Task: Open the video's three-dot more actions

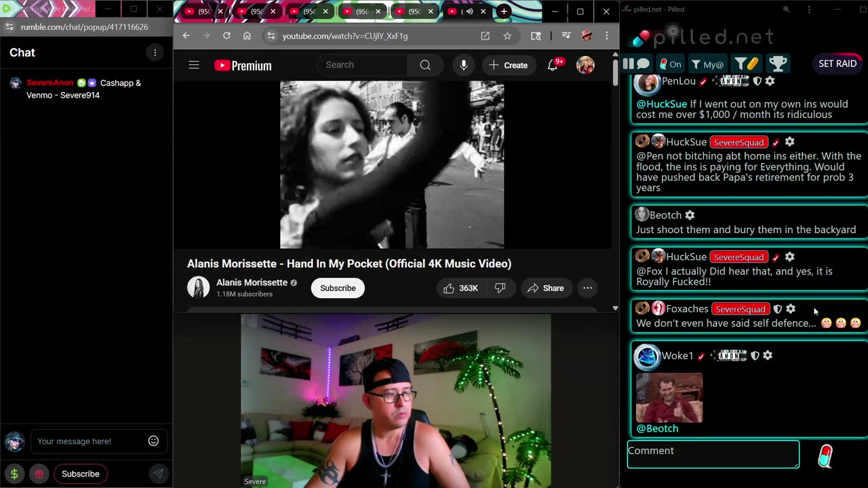Action: coord(588,288)
